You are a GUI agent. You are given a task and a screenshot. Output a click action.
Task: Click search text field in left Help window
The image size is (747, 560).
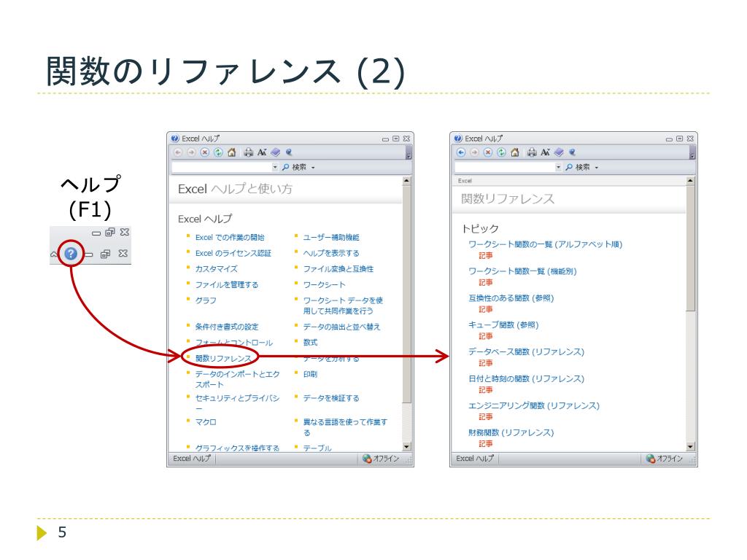coord(222,168)
